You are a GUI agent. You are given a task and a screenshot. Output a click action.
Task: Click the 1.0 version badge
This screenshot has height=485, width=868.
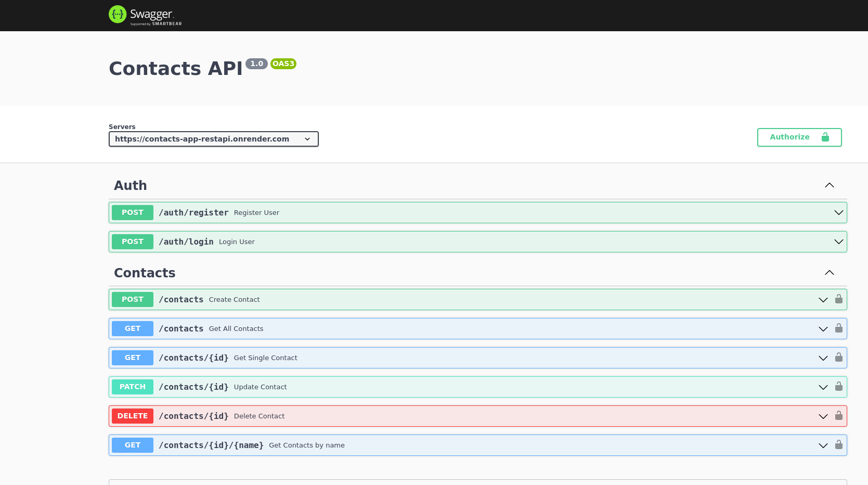(256, 63)
